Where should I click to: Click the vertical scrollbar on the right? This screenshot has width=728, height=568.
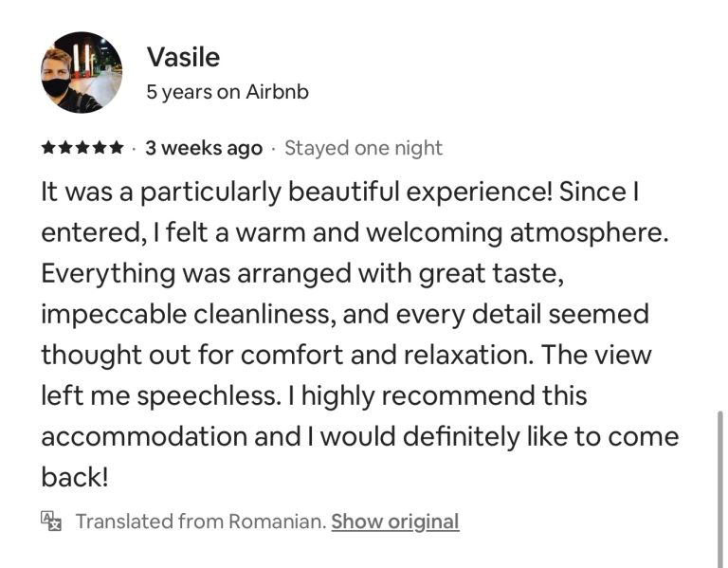pos(719,474)
